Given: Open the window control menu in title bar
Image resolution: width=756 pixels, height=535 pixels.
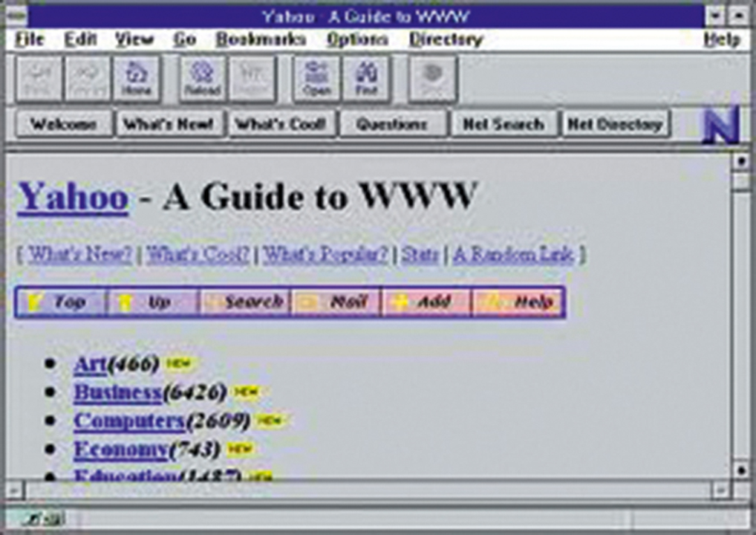Looking at the screenshot, I should [16, 16].
